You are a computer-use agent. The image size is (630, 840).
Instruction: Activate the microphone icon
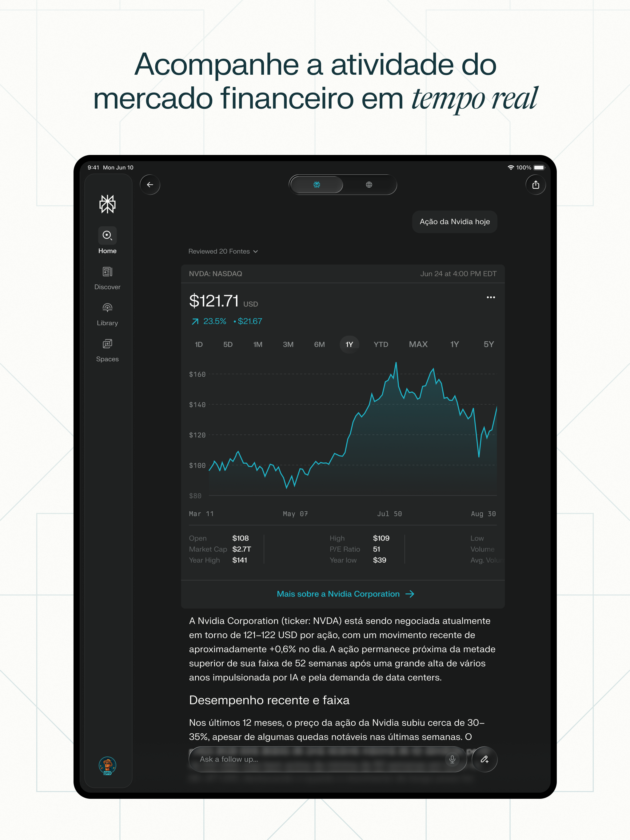[452, 759]
